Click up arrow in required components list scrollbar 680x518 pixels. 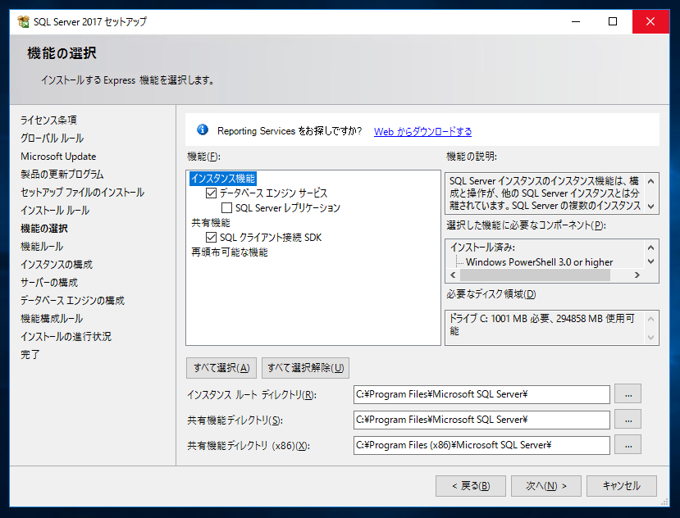651,247
